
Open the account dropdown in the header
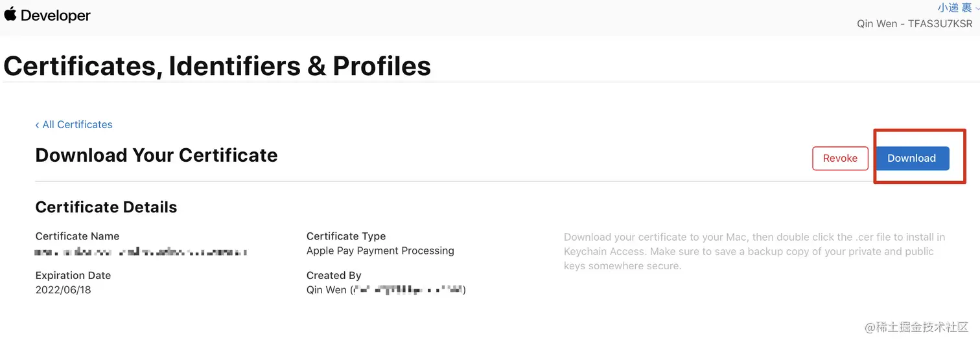pyautogui.click(x=953, y=8)
